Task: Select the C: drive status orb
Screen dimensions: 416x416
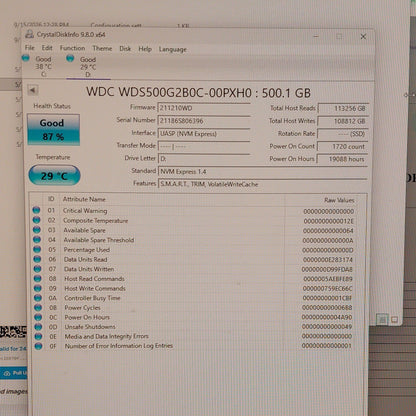Action: tap(26, 58)
